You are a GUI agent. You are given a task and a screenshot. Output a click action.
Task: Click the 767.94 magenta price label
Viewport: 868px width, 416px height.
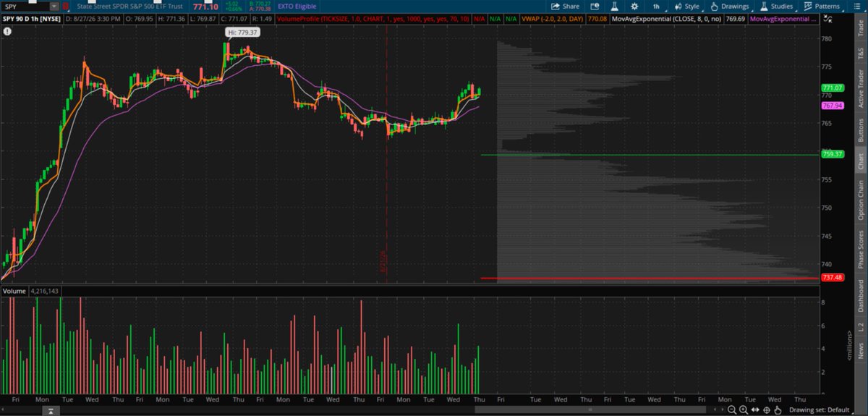833,106
